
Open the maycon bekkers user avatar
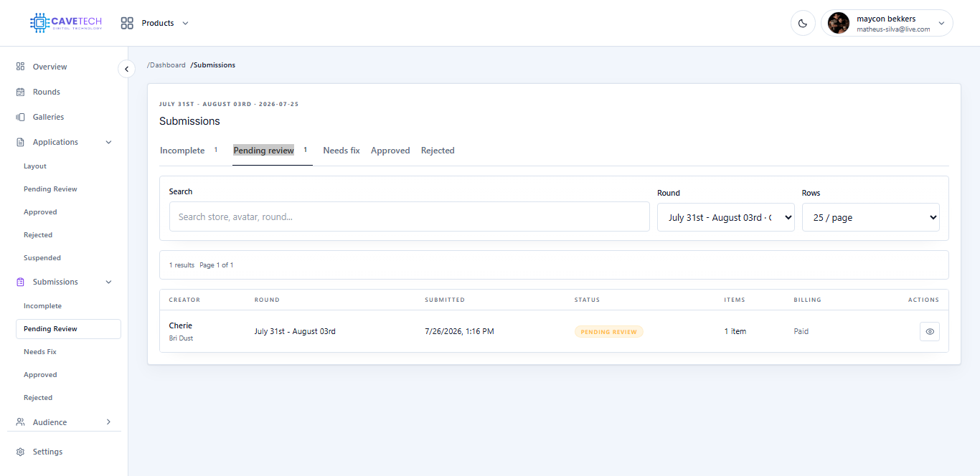click(x=839, y=23)
